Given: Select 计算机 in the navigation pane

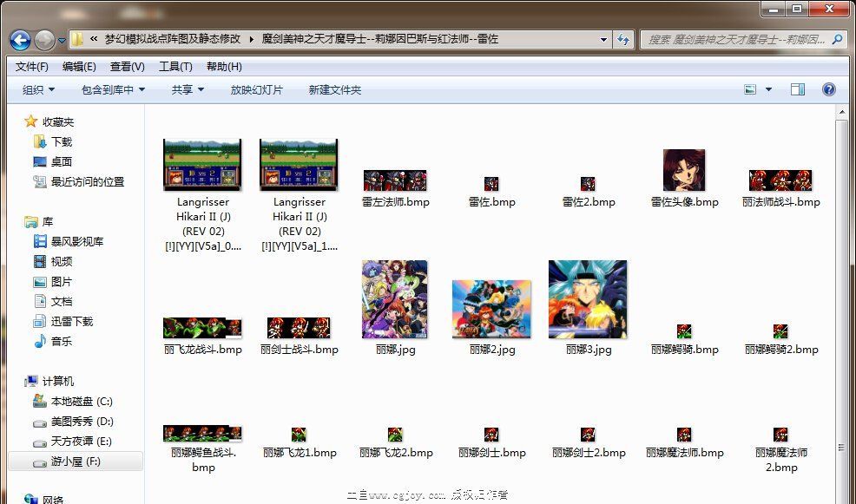Looking at the screenshot, I should coord(49,382).
